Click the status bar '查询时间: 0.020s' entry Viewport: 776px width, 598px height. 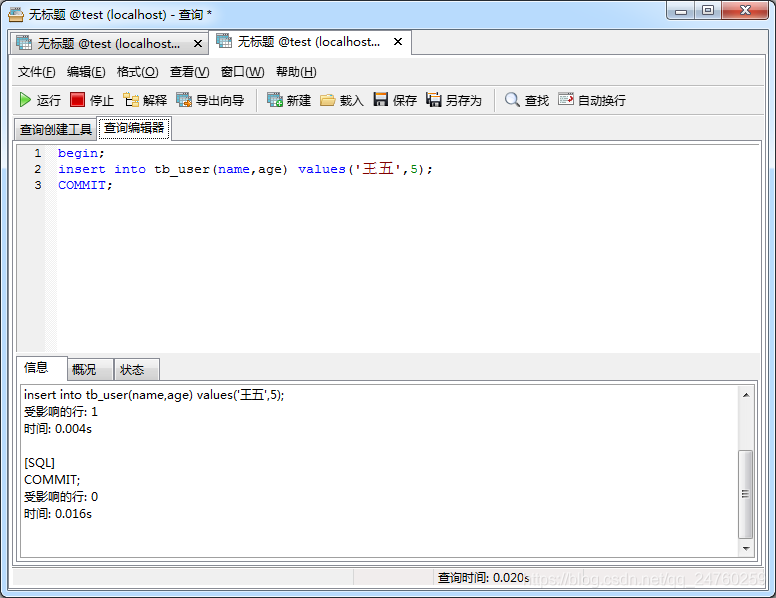(484, 578)
